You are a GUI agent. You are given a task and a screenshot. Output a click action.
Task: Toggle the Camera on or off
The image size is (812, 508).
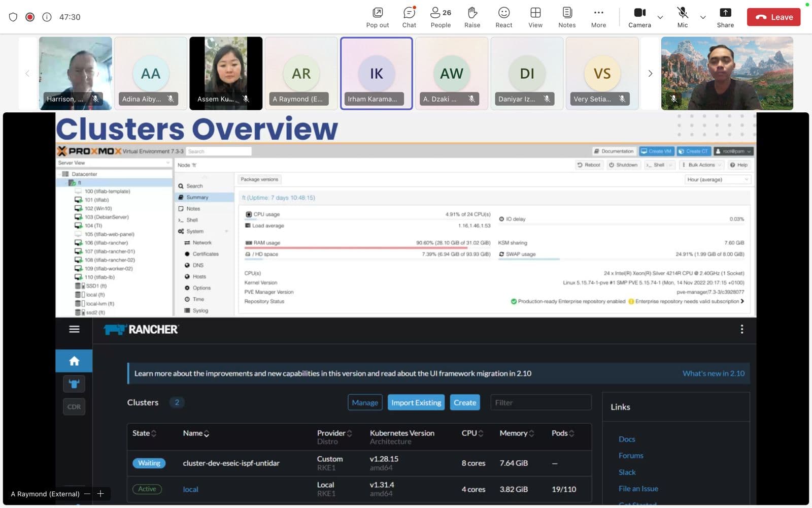coord(639,17)
